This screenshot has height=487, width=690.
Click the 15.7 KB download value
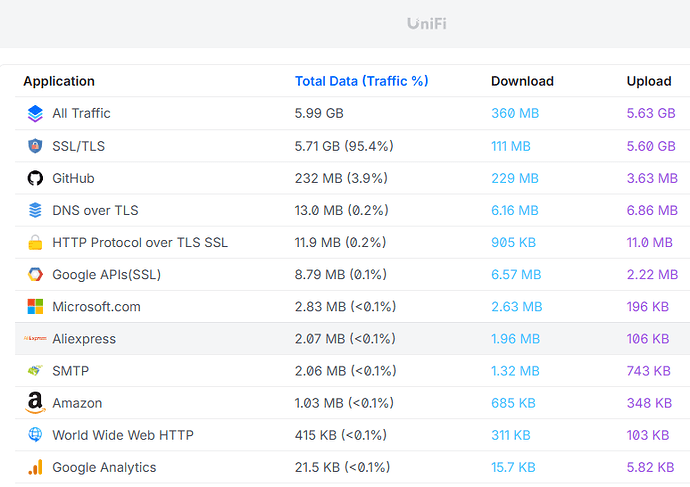point(514,467)
